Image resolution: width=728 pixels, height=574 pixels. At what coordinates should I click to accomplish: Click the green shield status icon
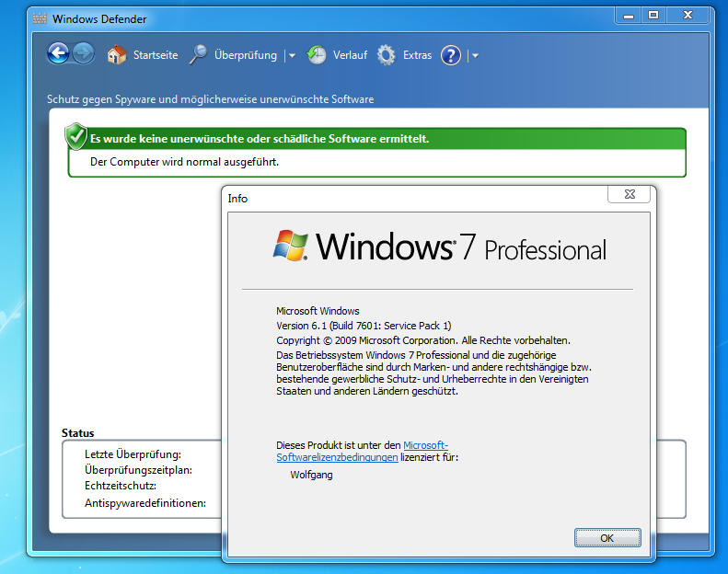tap(76, 136)
